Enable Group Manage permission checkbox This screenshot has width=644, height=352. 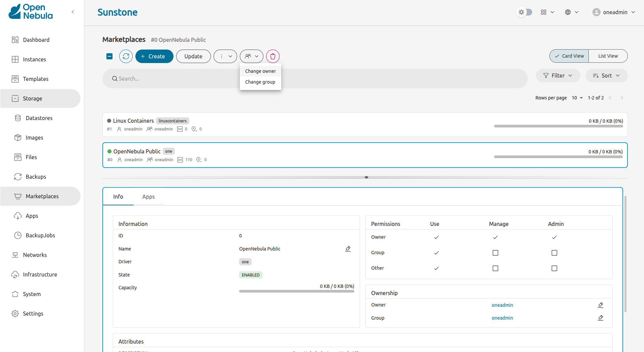point(495,253)
